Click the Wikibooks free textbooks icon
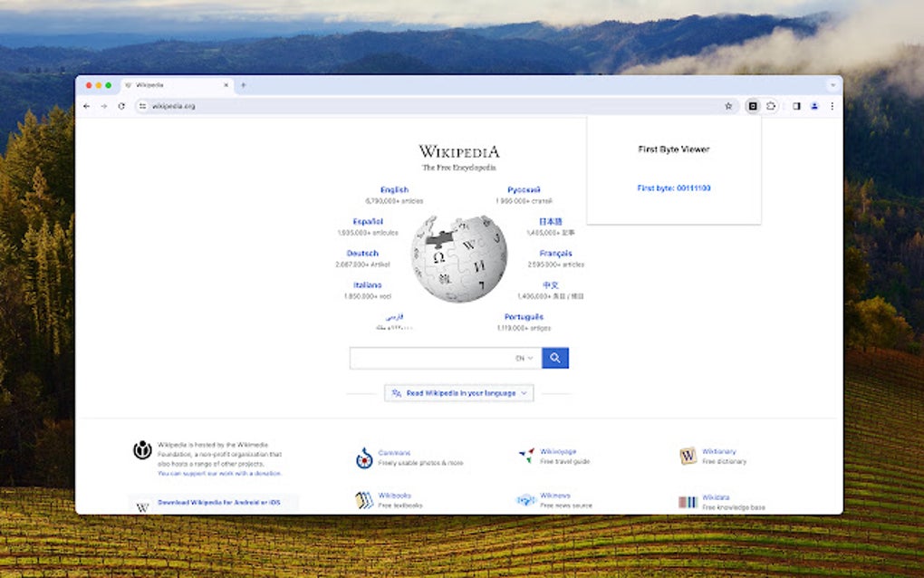The width and height of the screenshot is (924, 578). point(362,499)
